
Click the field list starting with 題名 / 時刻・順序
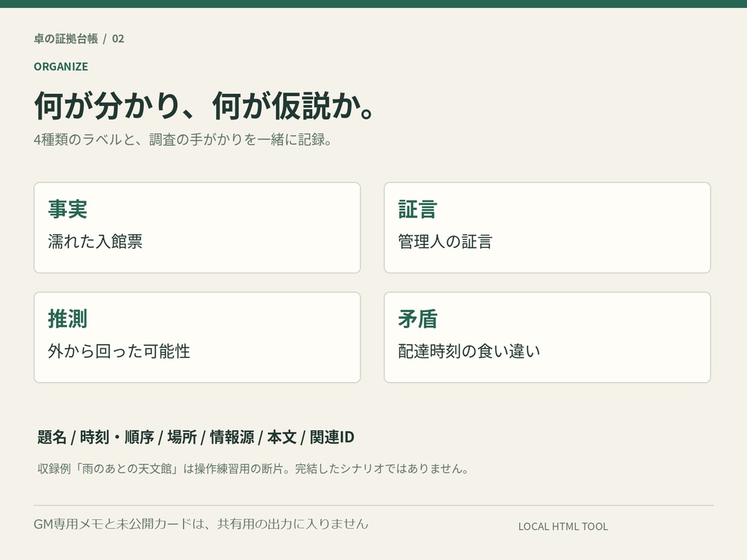pos(196,437)
